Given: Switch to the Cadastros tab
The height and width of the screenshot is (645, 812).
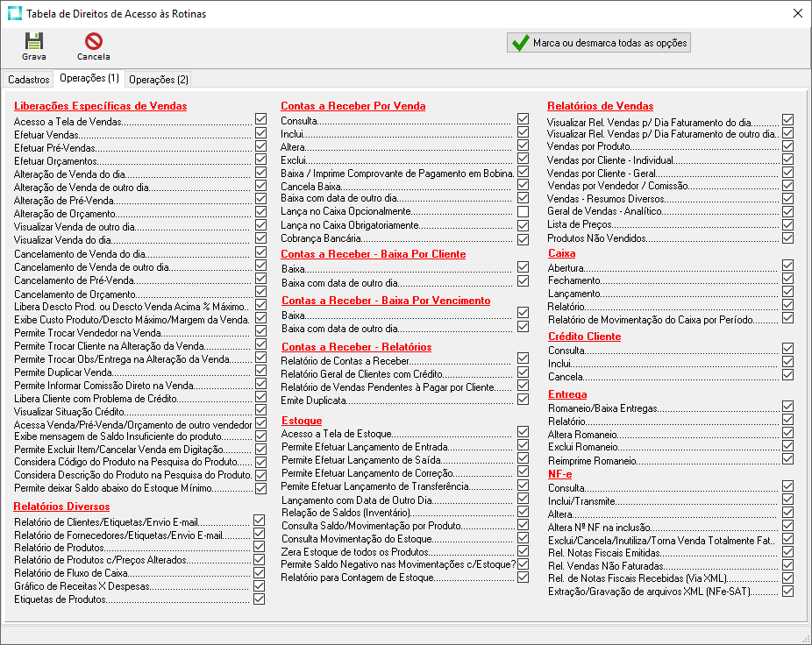Looking at the screenshot, I should 28,80.
